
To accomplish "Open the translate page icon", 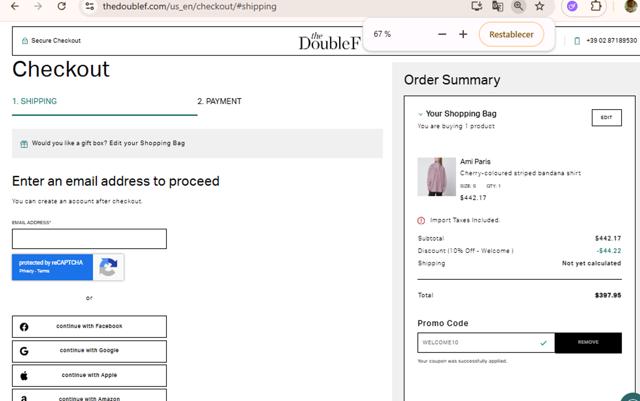I will [497, 6].
